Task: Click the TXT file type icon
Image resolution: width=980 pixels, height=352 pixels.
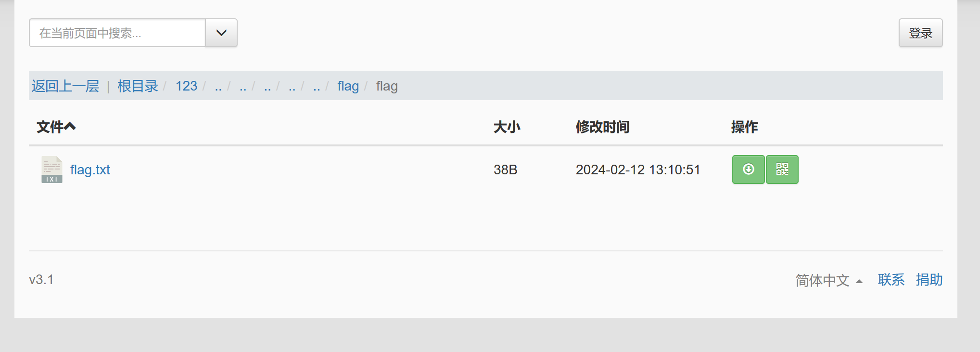Action: point(52,169)
